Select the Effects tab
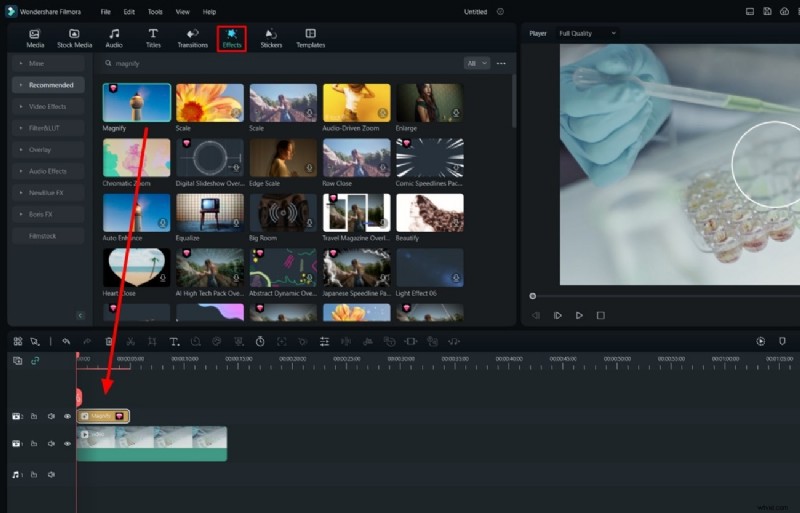This screenshot has width=800, height=513. (x=232, y=38)
